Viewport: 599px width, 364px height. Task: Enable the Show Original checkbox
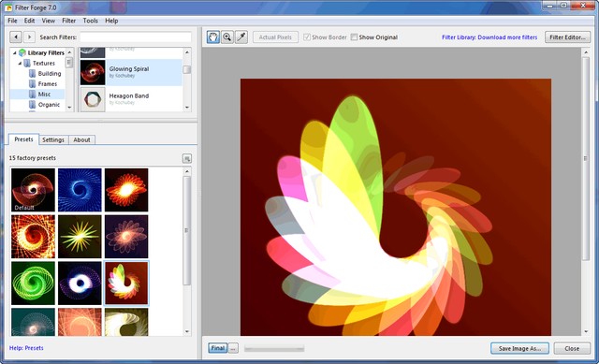pyautogui.click(x=354, y=37)
